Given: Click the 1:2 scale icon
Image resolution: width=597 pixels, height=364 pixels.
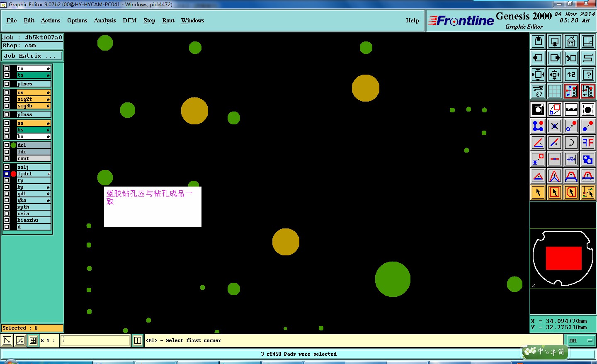Looking at the screenshot, I should 571,75.
